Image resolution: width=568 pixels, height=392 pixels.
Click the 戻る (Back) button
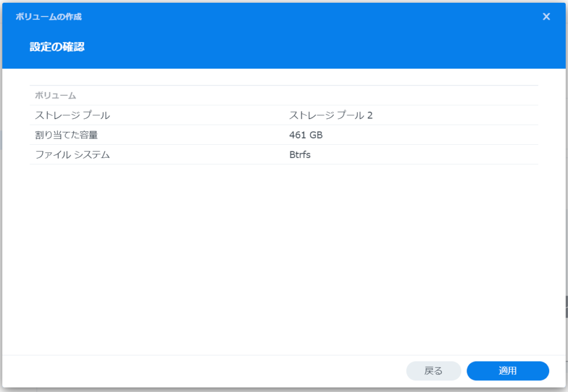434,370
